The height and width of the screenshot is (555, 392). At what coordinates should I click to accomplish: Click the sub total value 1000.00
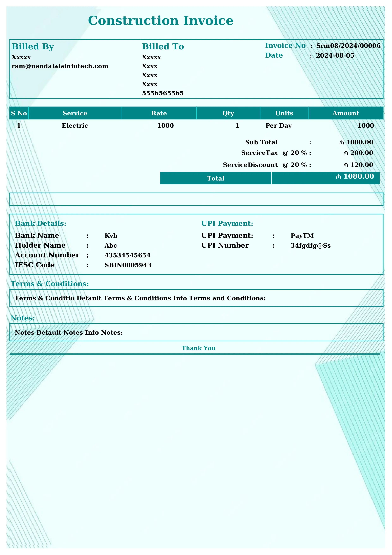[x=356, y=142]
